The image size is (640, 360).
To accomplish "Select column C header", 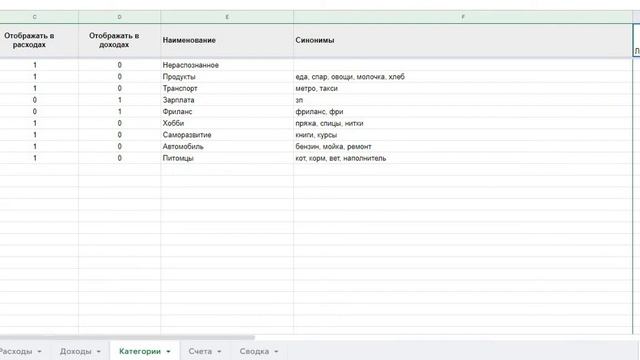I will [x=39, y=17].
